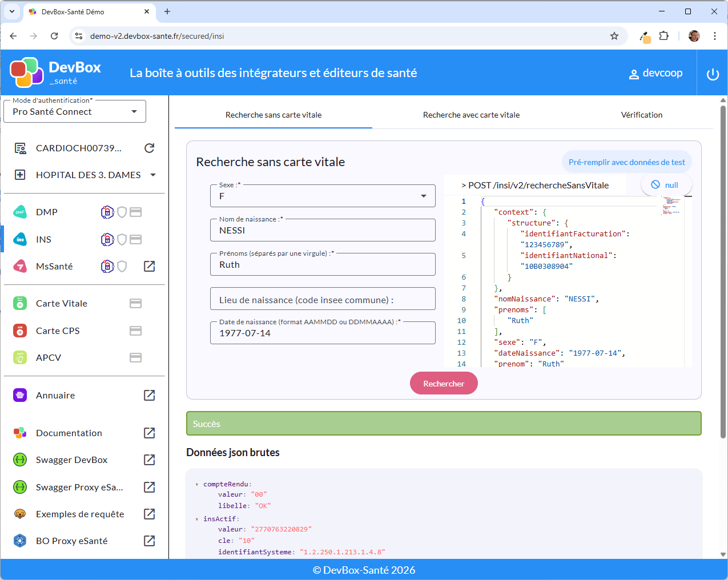Click the Annuaire purple icon
The width and height of the screenshot is (728, 580).
click(20, 395)
